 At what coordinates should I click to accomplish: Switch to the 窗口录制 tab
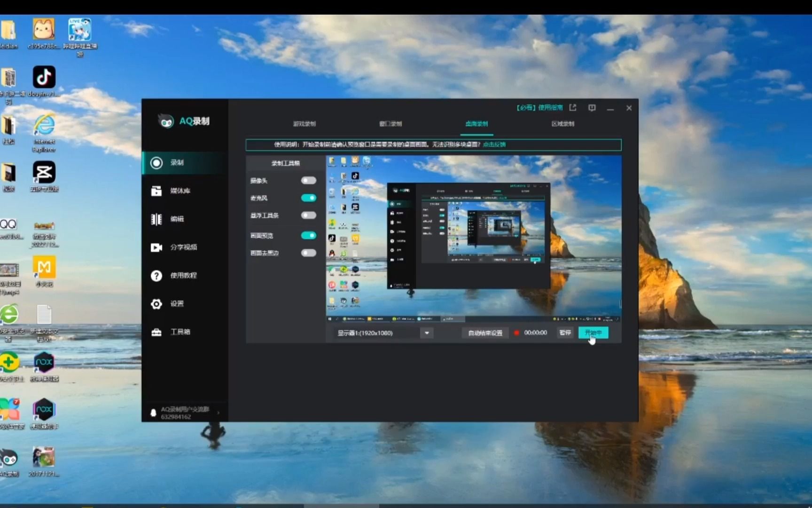[x=390, y=124]
